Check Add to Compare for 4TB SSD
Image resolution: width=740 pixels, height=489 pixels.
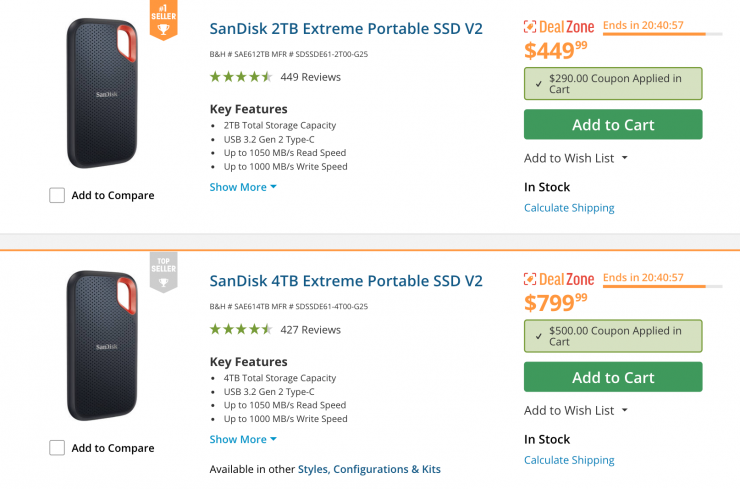pyautogui.click(x=58, y=447)
